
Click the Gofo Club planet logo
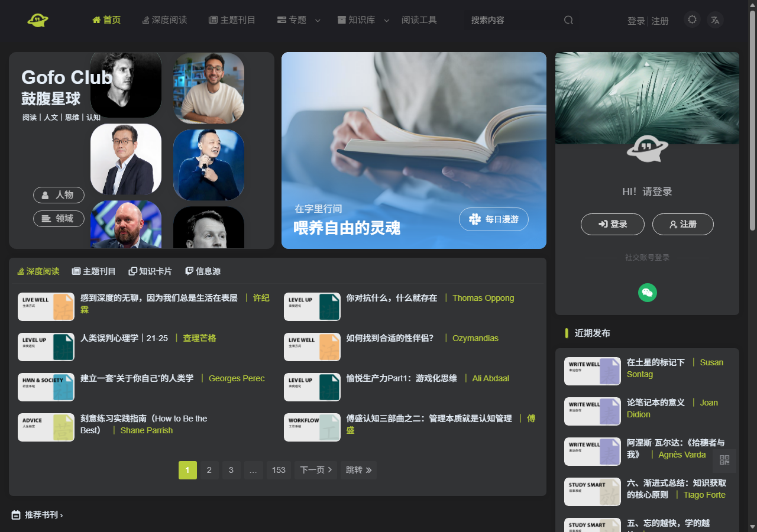[38, 20]
